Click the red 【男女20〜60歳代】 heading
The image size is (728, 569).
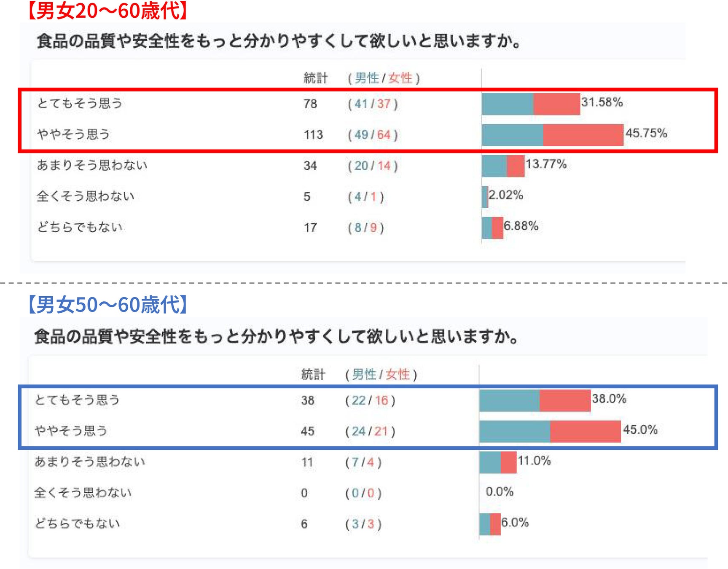click(107, 11)
